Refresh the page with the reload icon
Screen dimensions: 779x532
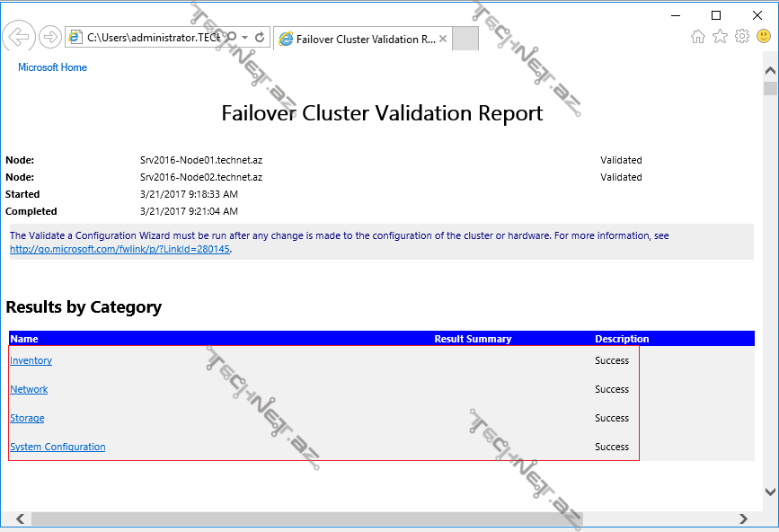260,38
